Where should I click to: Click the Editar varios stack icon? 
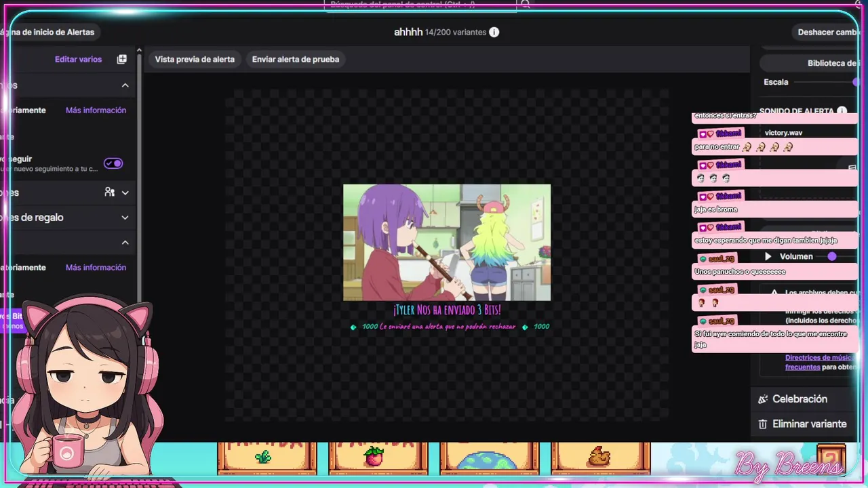(122, 59)
